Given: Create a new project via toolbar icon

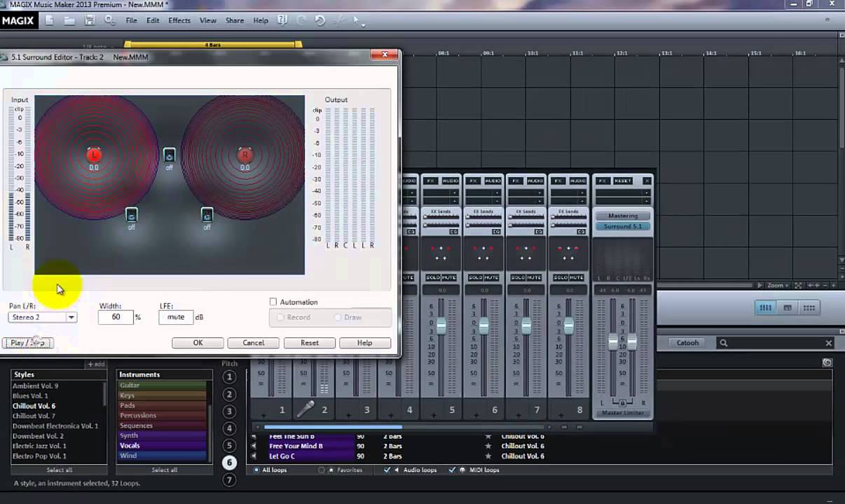Looking at the screenshot, I should pos(50,20).
